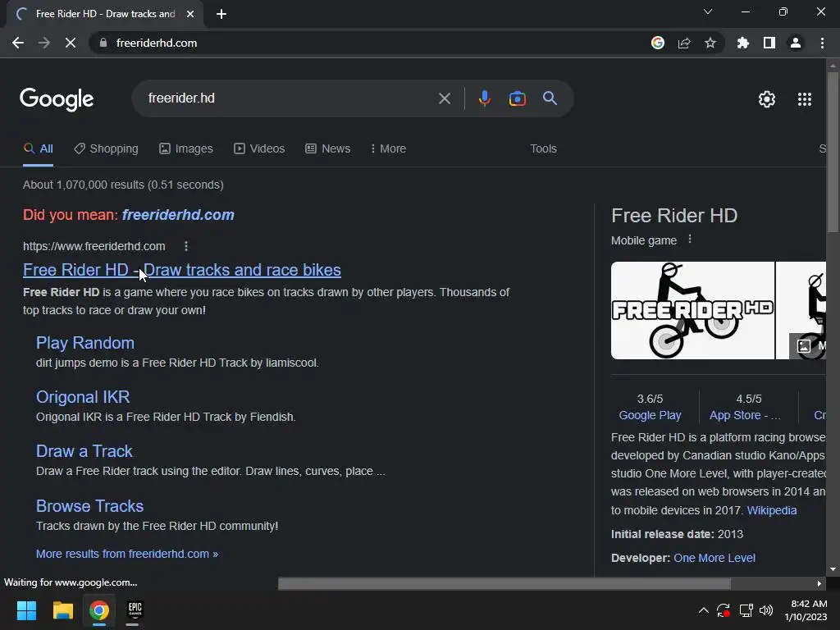The image size is (840, 630).
Task: Submit search with magnifier icon
Action: pos(550,98)
